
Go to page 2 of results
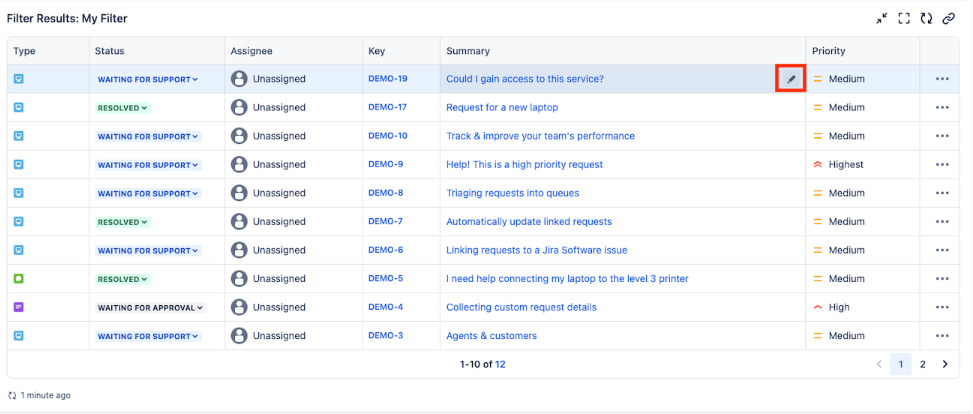[923, 364]
